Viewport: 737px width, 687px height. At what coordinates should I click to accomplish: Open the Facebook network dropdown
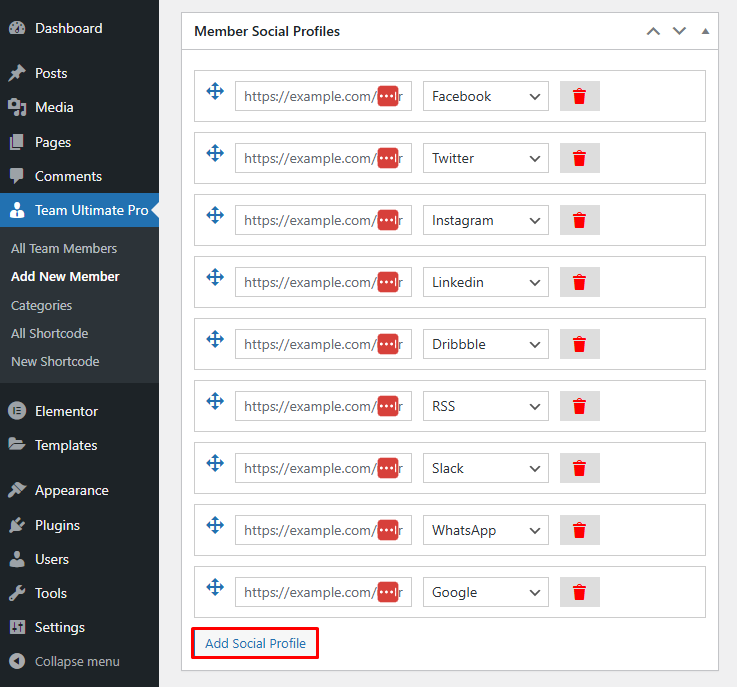(485, 97)
